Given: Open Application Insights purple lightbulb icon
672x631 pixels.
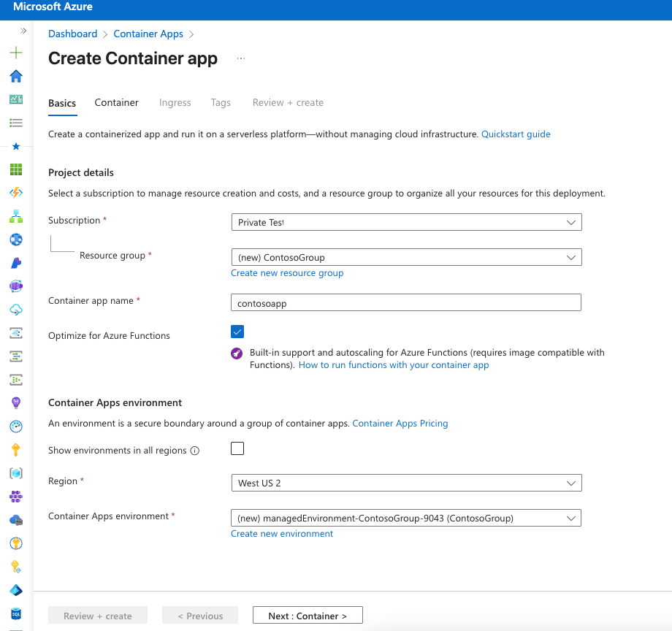Looking at the screenshot, I should pyautogui.click(x=16, y=402).
